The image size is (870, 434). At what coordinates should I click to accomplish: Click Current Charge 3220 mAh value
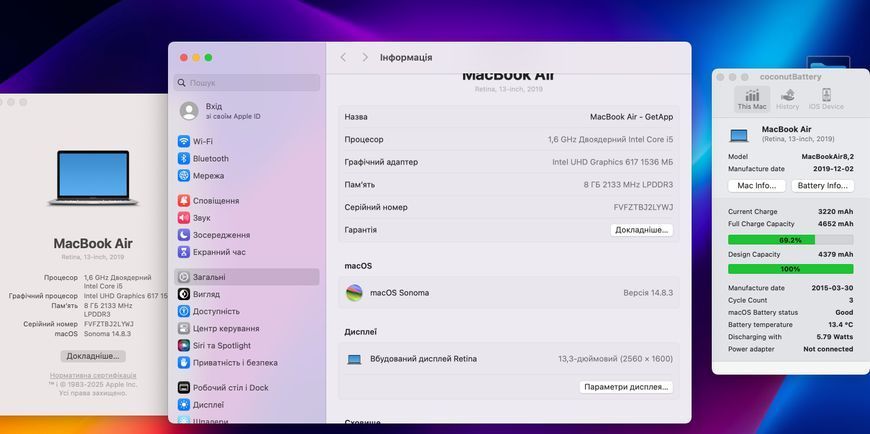836,212
